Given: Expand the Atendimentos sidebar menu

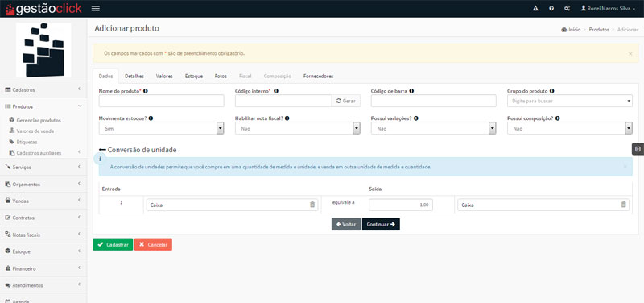Looking at the screenshot, I should point(43,285).
